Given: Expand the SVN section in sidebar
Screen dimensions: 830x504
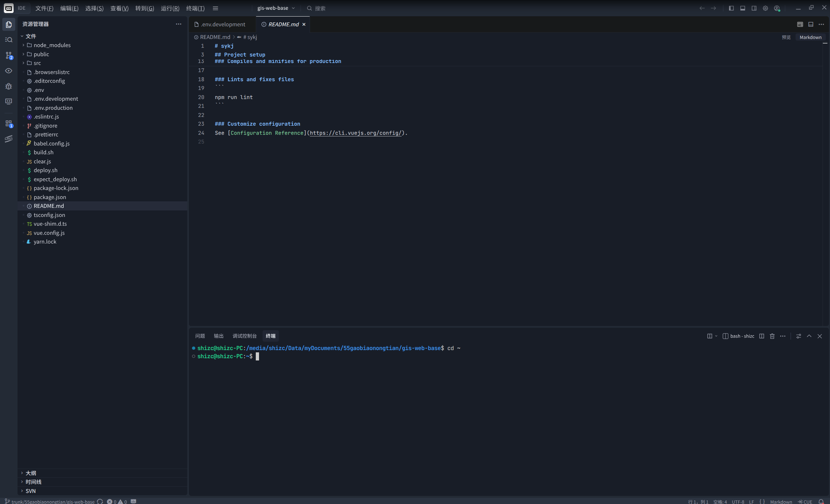Looking at the screenshot, I should [x=30, y=491].
